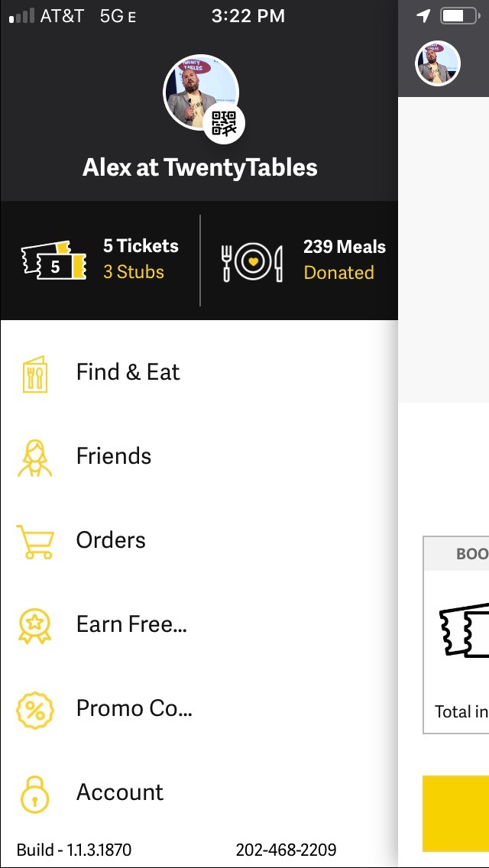Image resolution: width=489 pixels, height=868 pixels.
Task: Tap the Account padlock icon
Action: click(x=34, y=792)
